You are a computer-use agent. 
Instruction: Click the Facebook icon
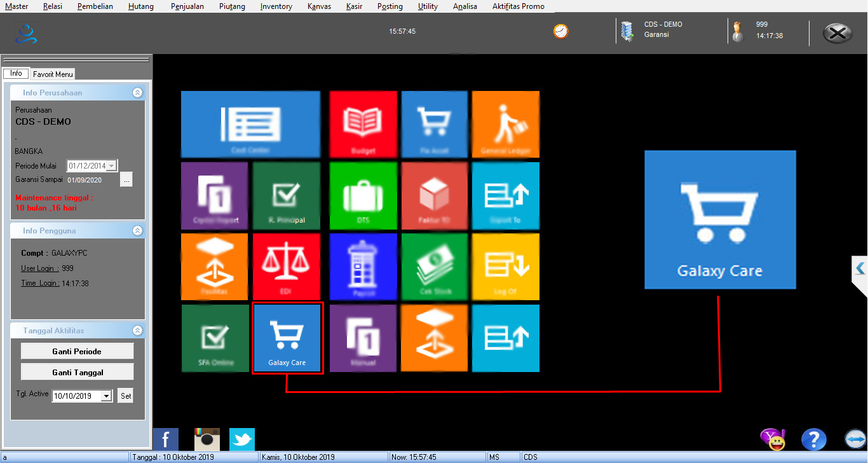click(166, 439)
